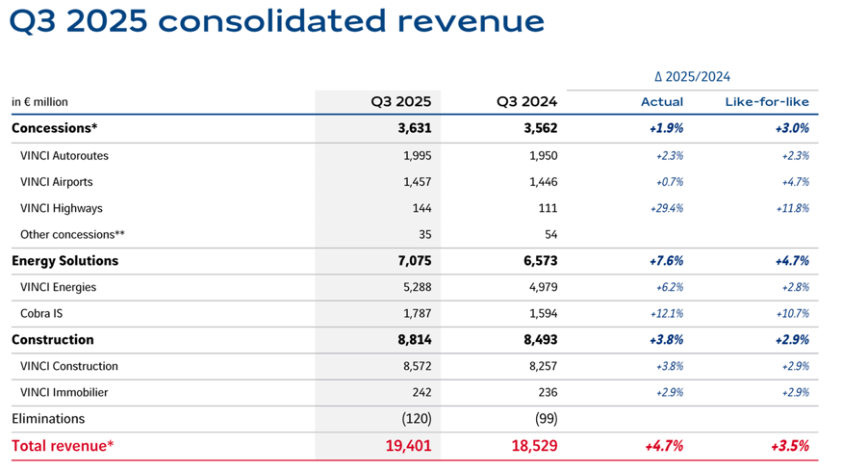Image resolution: width=868 pixels, height=472 pixels.
Task: Click Energy Solutions actual change +7.6%
Action: coord(667,261)
